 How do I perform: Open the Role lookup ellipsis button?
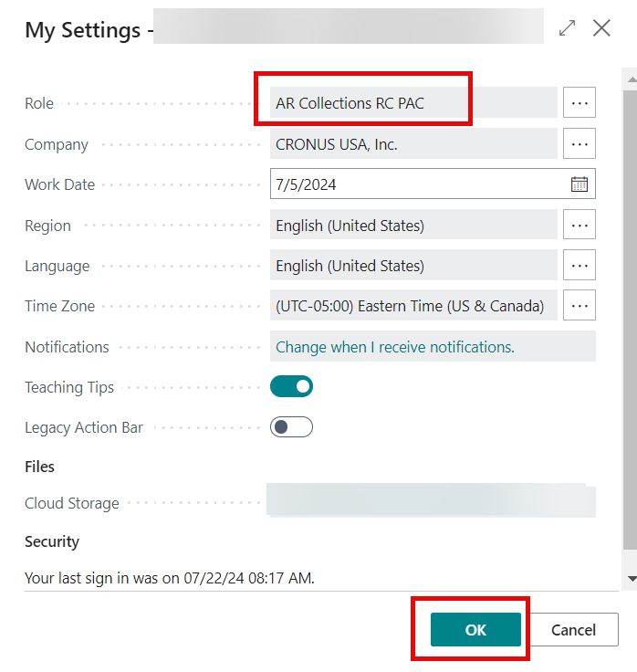[580, 103]
